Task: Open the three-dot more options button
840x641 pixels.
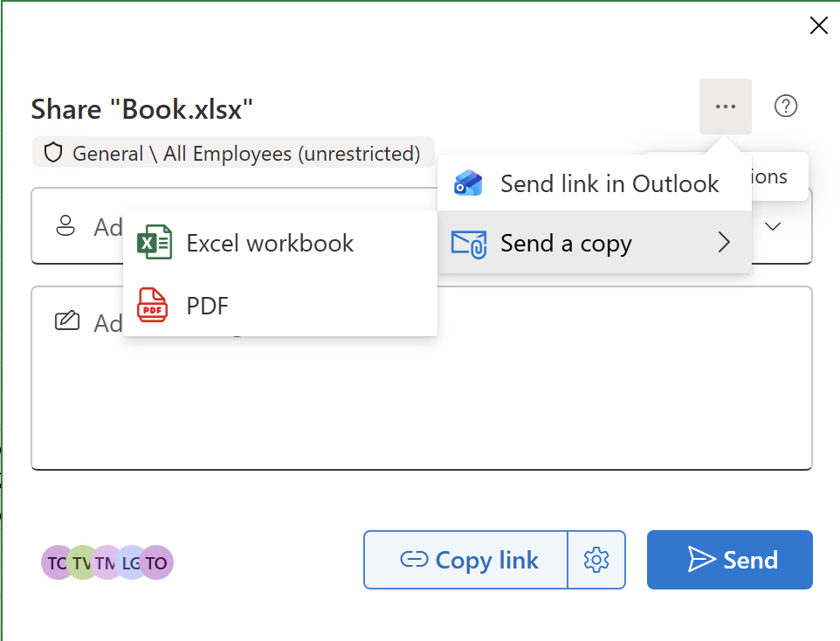Action: (726, 107)
